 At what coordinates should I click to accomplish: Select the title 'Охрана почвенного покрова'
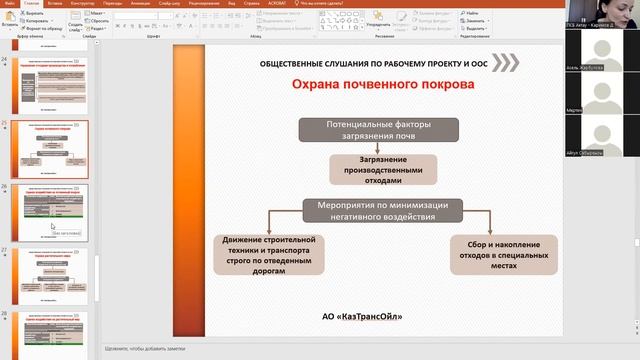coord(383,84)
